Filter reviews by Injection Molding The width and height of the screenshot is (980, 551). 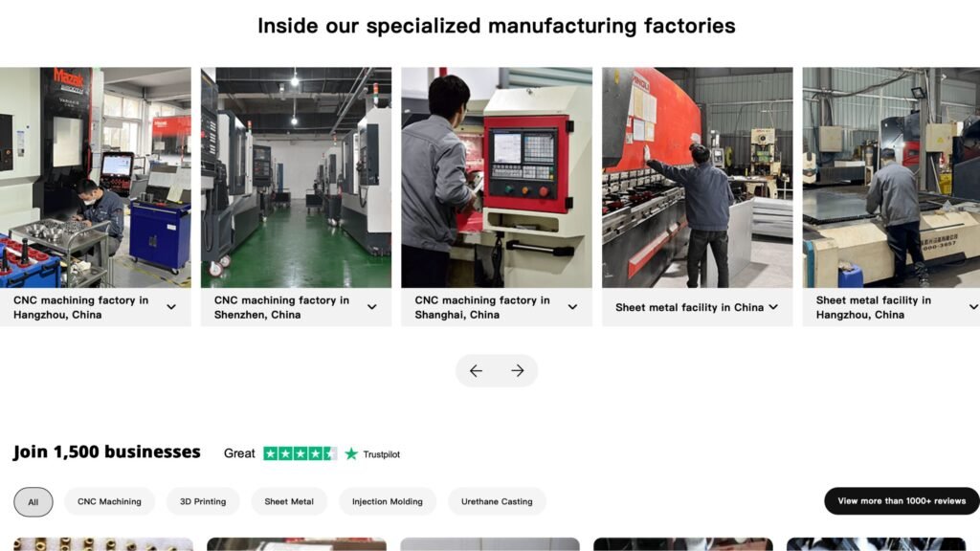[388, 501]
